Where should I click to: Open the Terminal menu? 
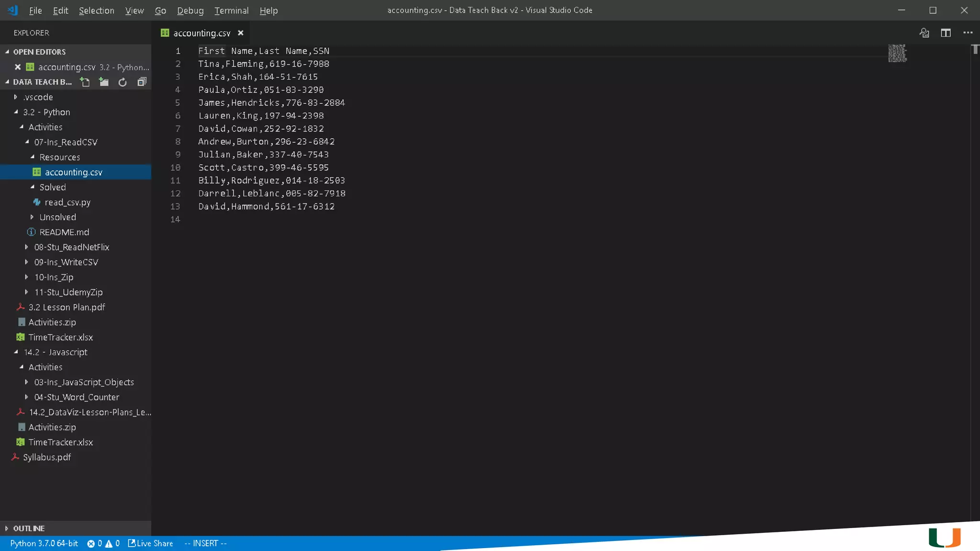pos(231,11)
